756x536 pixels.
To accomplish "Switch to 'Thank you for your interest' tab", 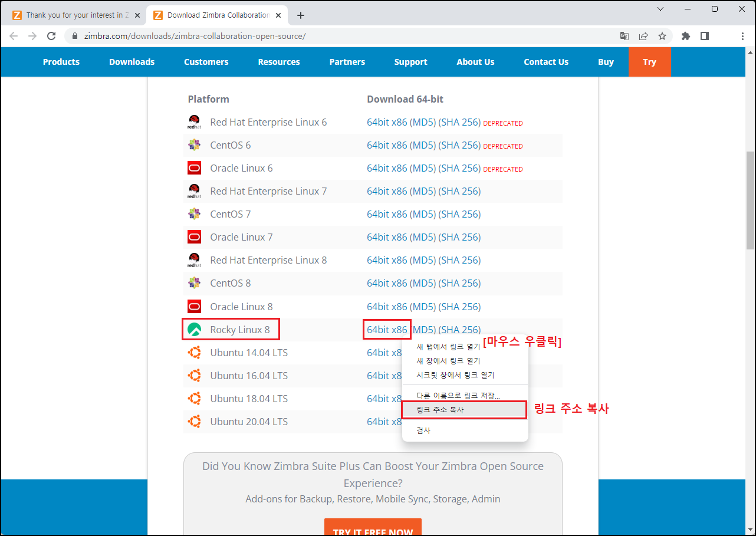I will [76, 15].
